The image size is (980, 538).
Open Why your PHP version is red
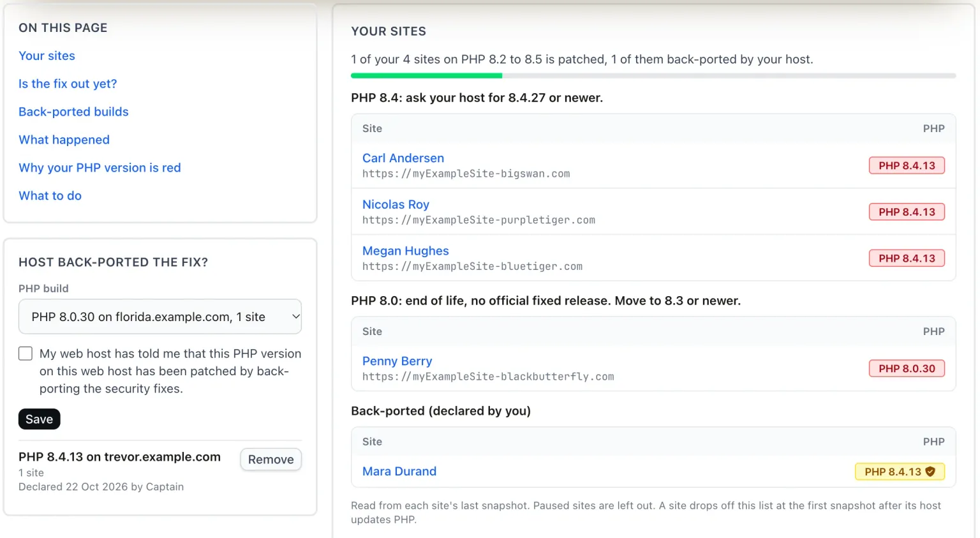click(x=100, y=168)
